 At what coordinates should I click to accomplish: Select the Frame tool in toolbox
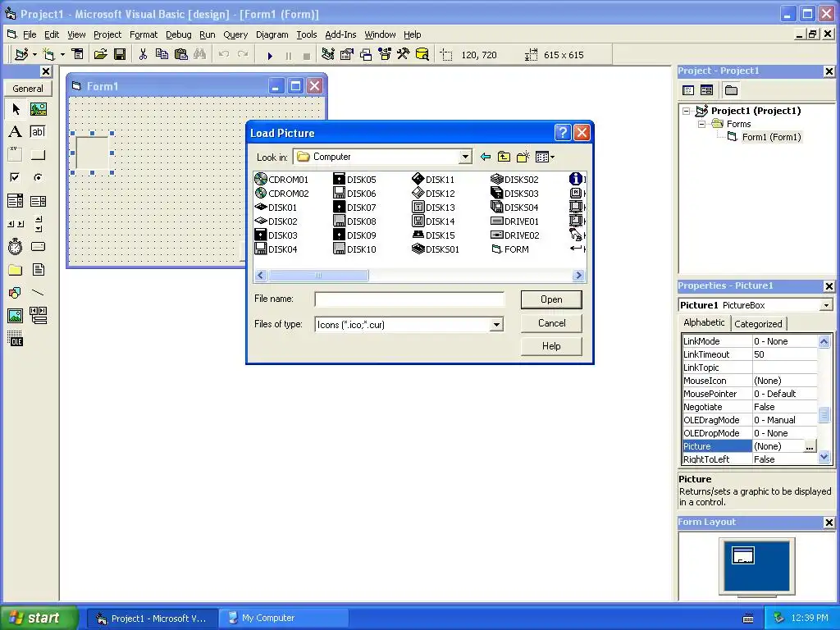[x=16, y=155]
